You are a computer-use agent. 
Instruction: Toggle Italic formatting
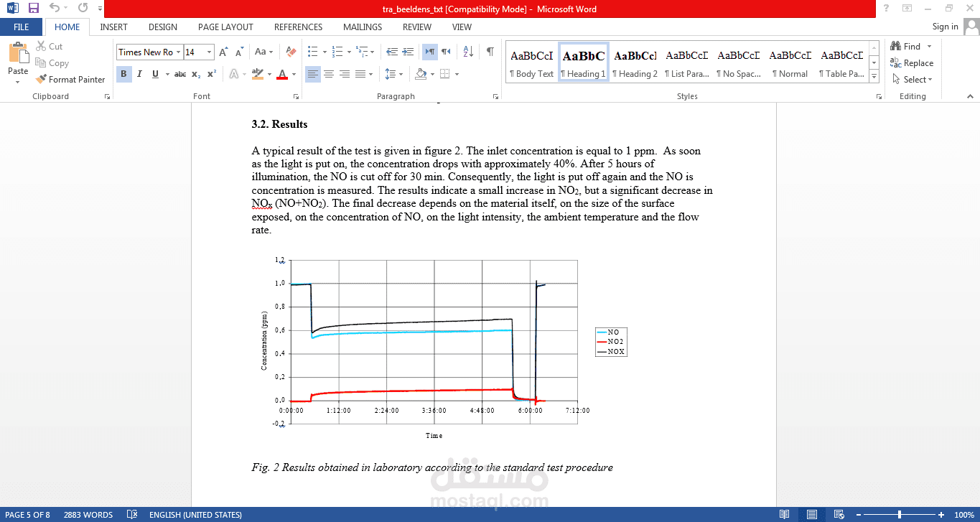coord(139,74)
